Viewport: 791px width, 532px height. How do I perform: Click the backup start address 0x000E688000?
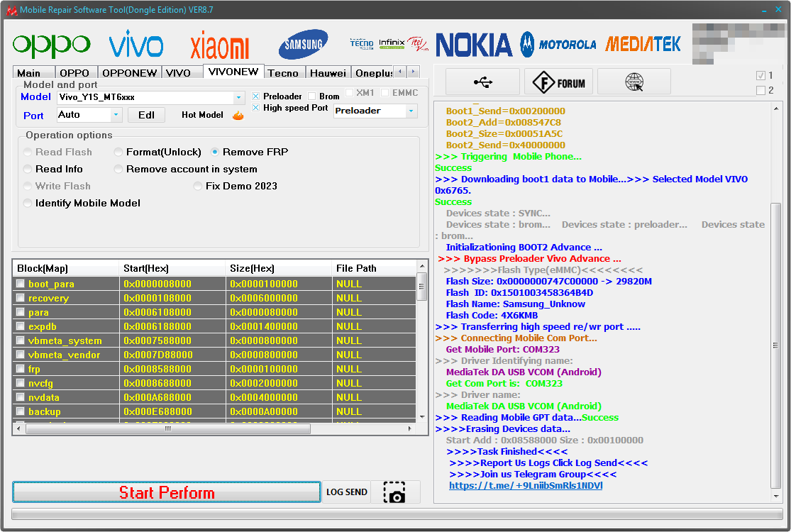click(157, 411)
